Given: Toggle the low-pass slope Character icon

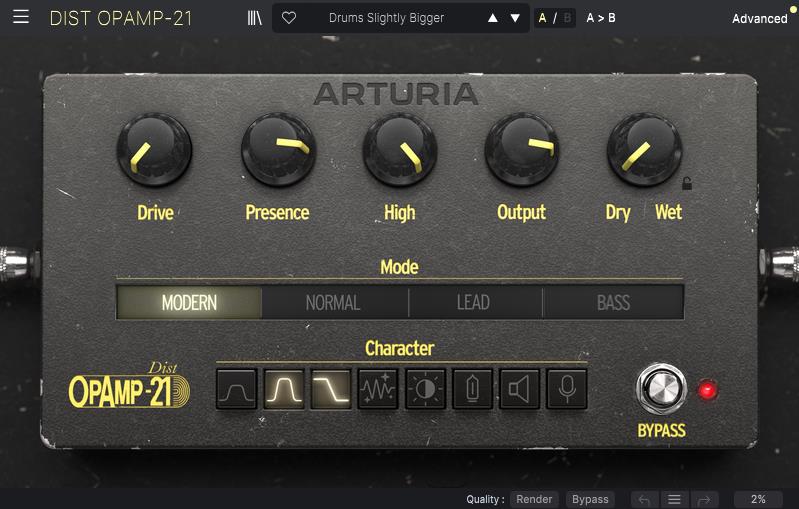Looking at the screenshot, I should [x=331, y=390].
